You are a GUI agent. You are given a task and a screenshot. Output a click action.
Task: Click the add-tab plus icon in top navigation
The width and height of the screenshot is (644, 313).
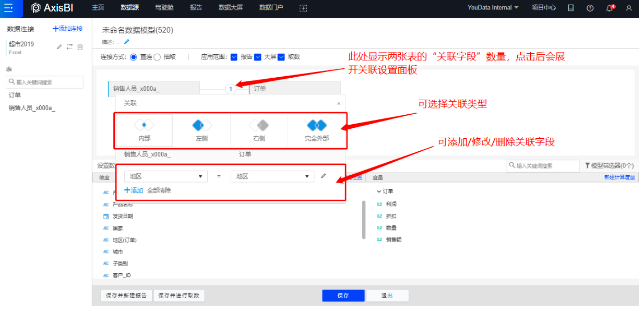303,8
